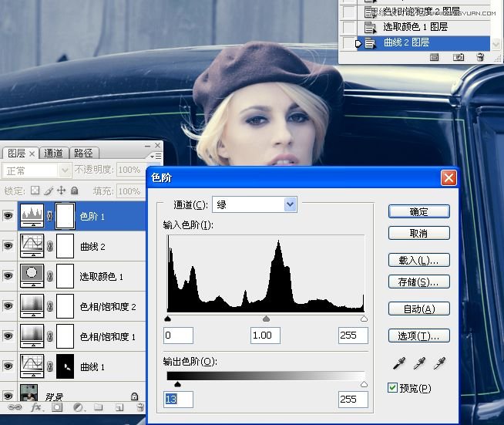Select the black point eyedropper in Levels

(x=399, y=364)
